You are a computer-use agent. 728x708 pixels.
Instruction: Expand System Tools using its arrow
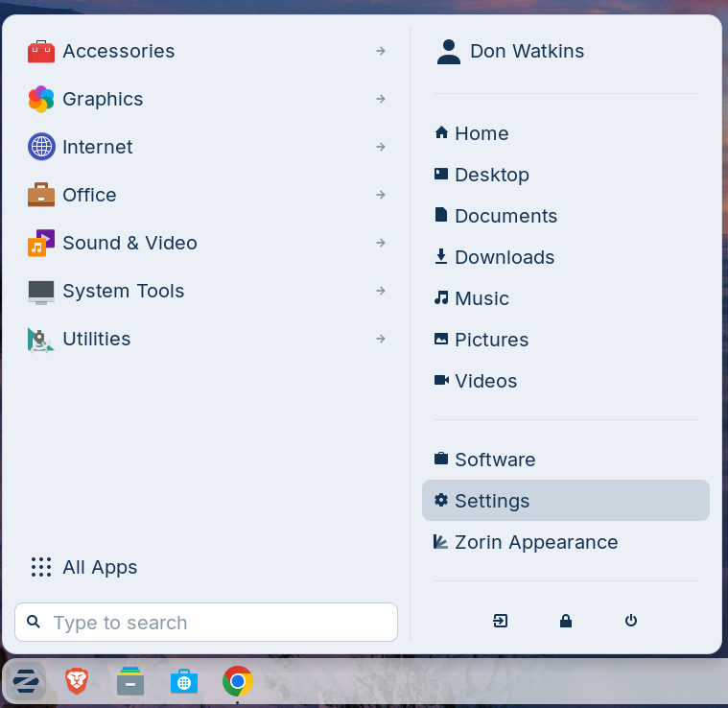click(x=381, y=291)
